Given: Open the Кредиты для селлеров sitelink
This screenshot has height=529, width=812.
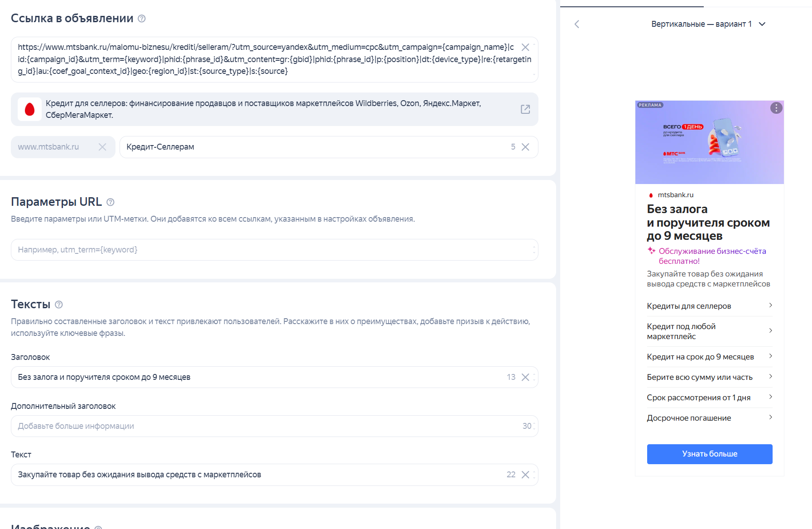Looking at the screenshot, I should coord(710,306).
